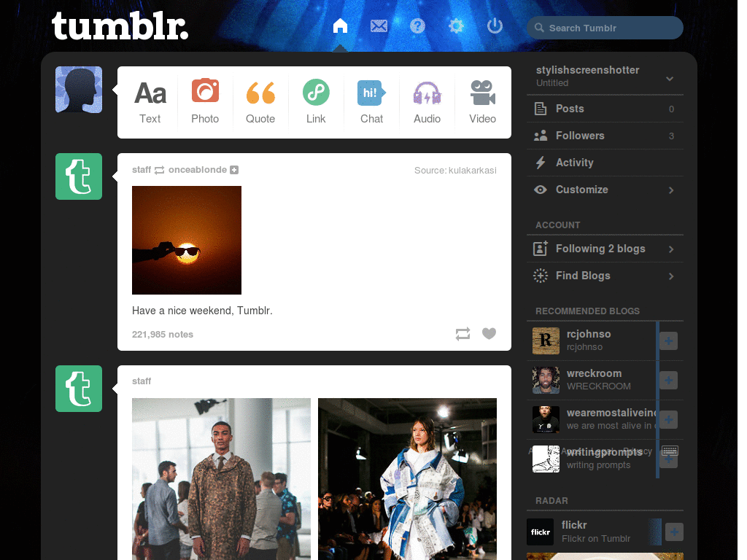Open the rcjohnso blog avatar
Viewport: 747px width, 560px height.
(x=546, y=341)
